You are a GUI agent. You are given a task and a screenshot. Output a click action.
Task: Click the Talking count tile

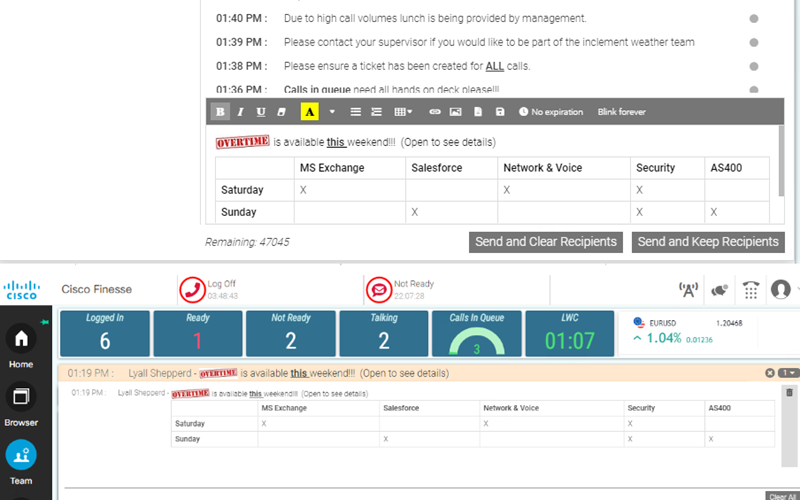pyautogui.click(x=384, y=333)
